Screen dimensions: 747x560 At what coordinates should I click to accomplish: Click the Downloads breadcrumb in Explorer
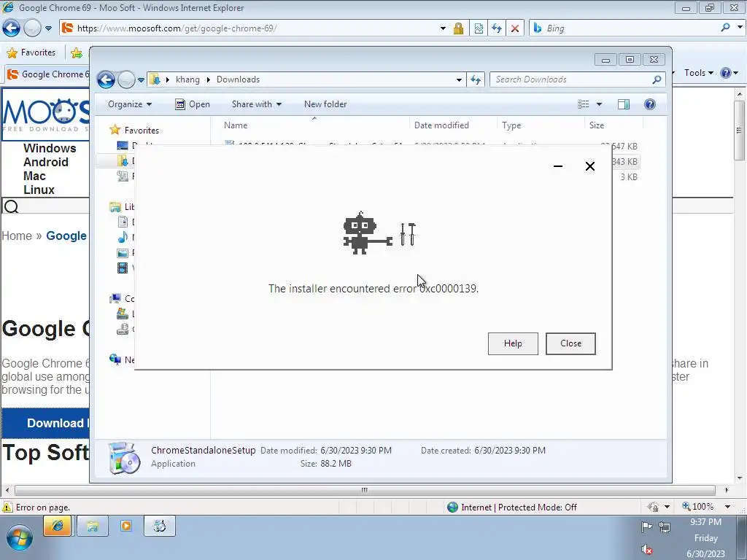pos(239,79)
